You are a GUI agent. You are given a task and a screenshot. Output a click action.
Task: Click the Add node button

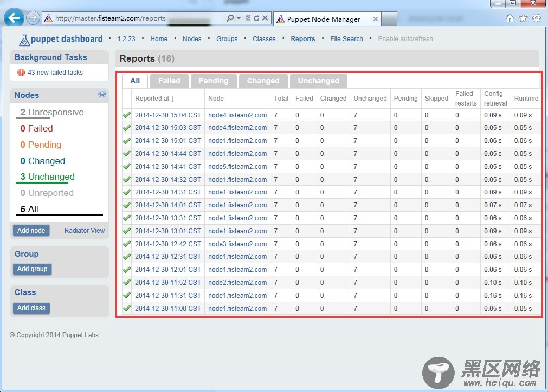coord(31,231)
